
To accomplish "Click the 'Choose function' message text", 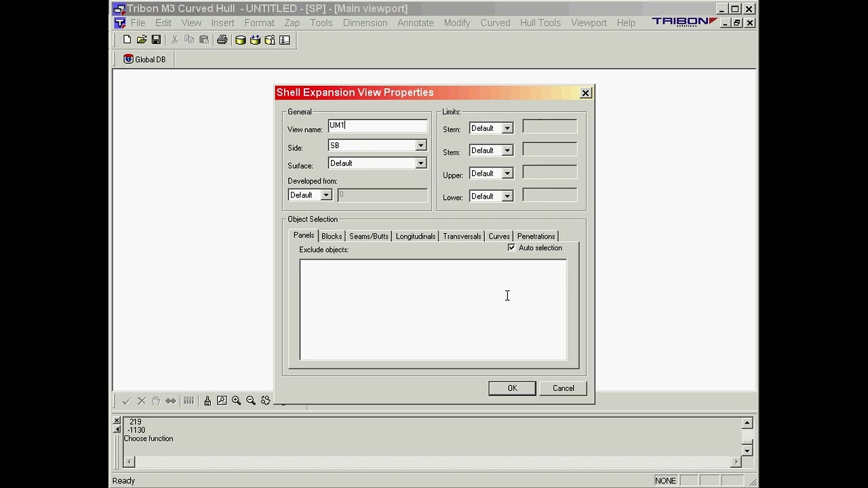I will point(149,439).
